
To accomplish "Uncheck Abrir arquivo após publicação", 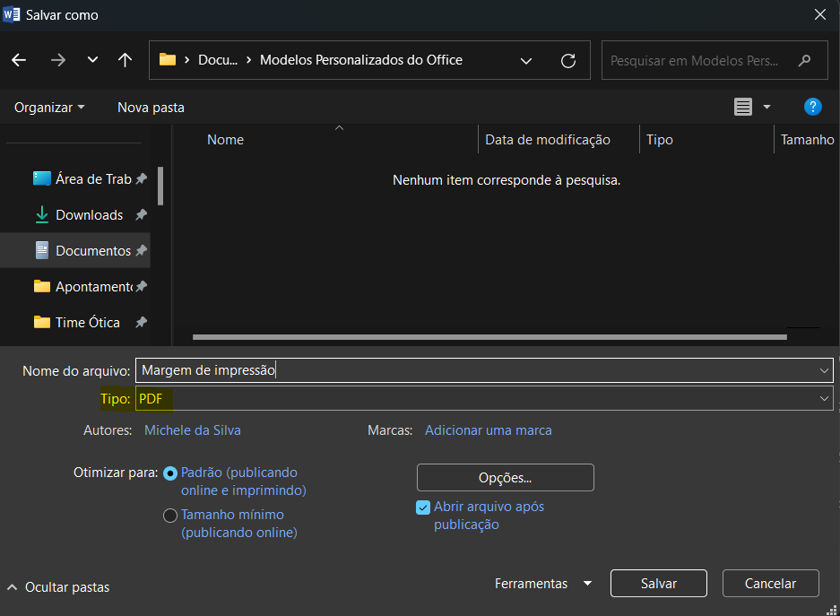I will coord(423,508).
